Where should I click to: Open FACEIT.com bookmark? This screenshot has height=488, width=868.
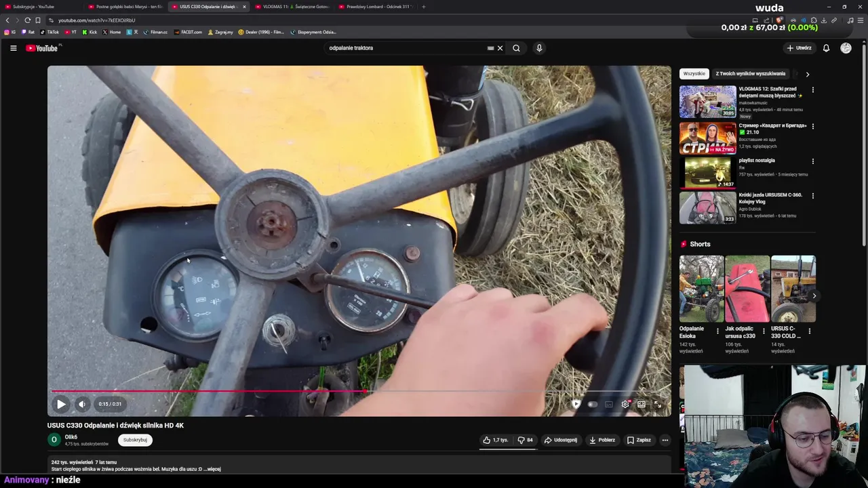tap(188, 32)
